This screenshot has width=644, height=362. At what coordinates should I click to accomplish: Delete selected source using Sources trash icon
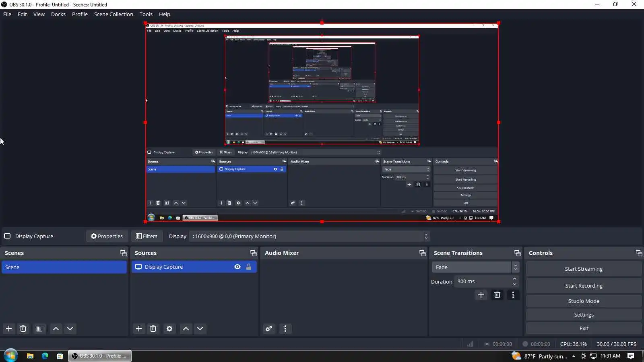coord(153,329)
